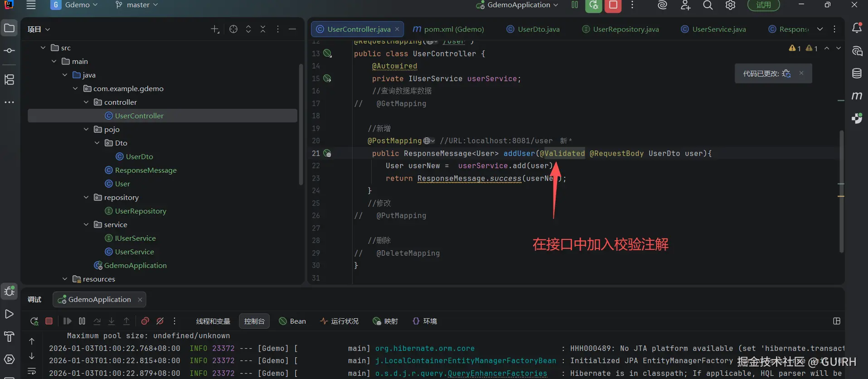Open the master branch dropdown
The image size is (868, 379).
[x=136, y=5]
